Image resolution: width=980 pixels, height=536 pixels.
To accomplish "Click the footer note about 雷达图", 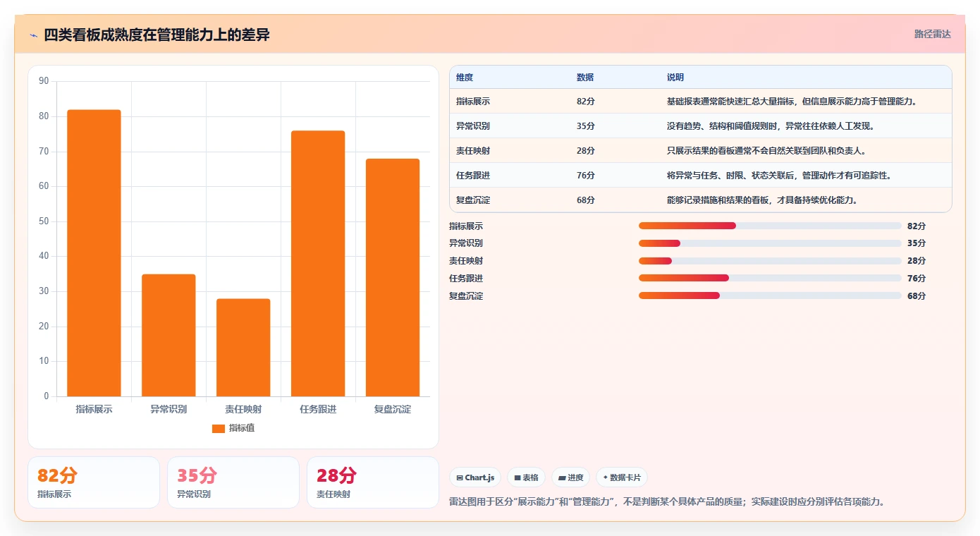I will [x=667, y=502].
